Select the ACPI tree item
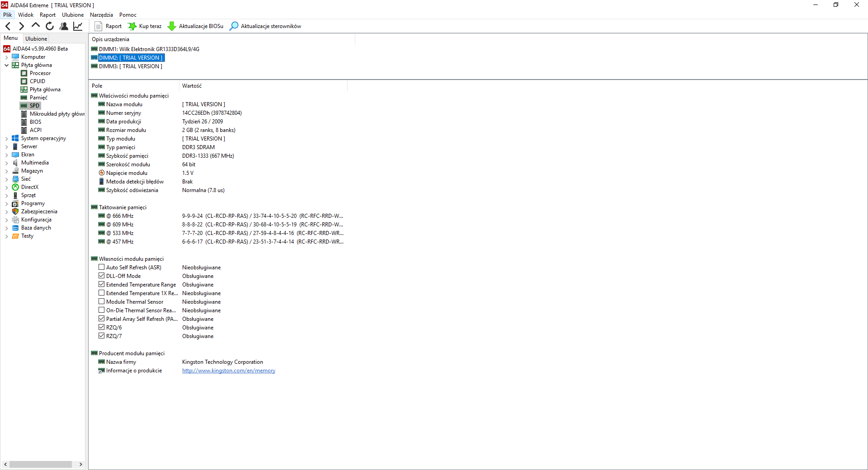868x470 pixels. click(x=35, y=130)
